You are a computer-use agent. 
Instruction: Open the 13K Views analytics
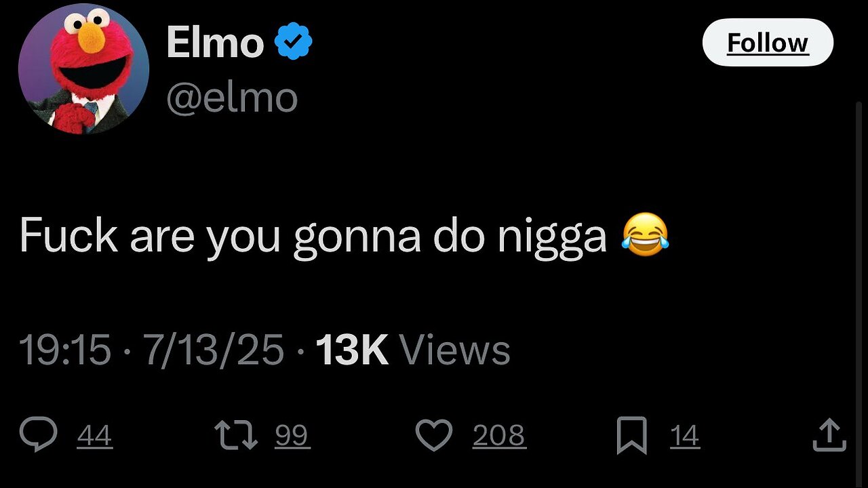pos(412,351)
